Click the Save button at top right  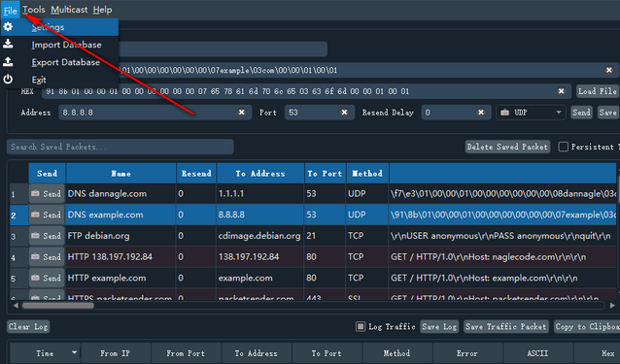607,113
